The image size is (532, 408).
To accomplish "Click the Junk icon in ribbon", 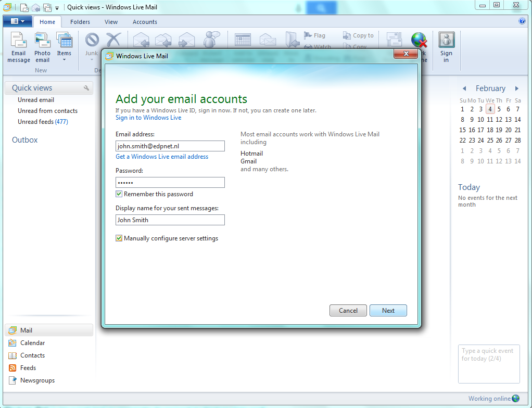I will click(92, 40).
